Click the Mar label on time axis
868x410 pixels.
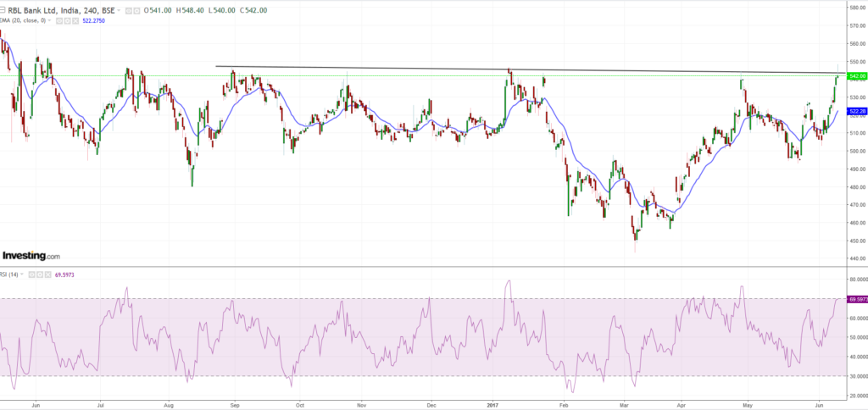625,404
